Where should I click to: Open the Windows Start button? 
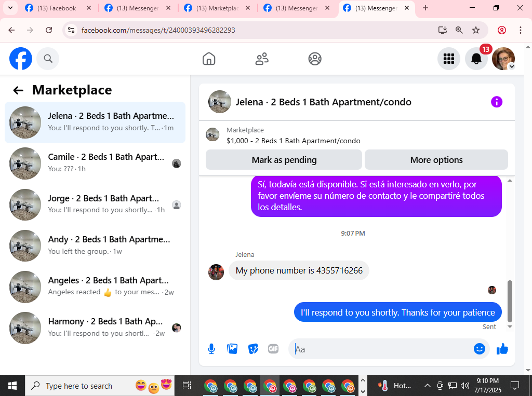point(12,386)
